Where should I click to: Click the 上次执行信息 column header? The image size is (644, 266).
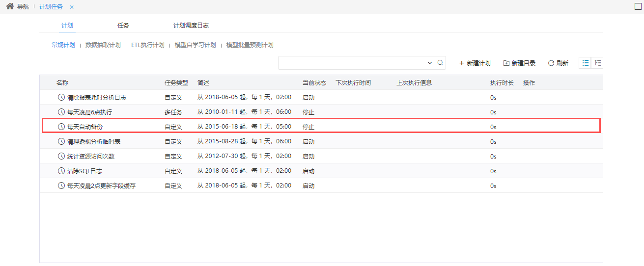point(414,82)
